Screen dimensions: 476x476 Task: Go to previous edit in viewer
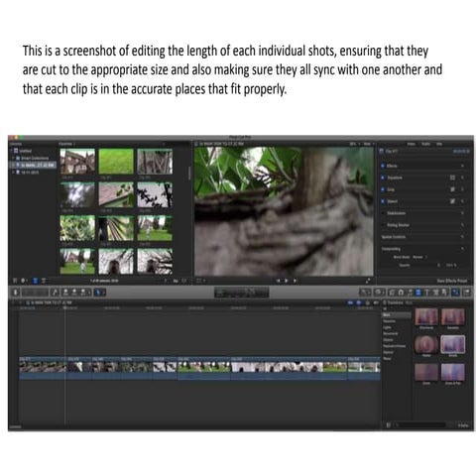click(x=279, y=281)
